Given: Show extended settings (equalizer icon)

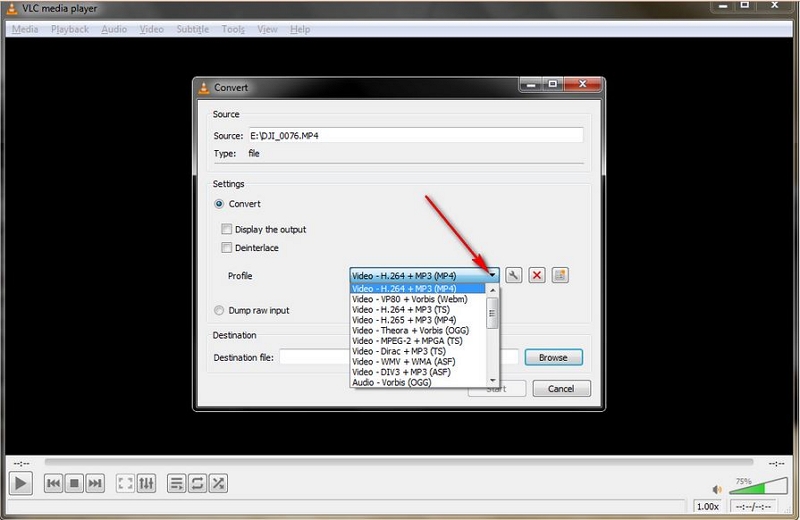Looking at the screenshot, I should (x=146, y=483).
